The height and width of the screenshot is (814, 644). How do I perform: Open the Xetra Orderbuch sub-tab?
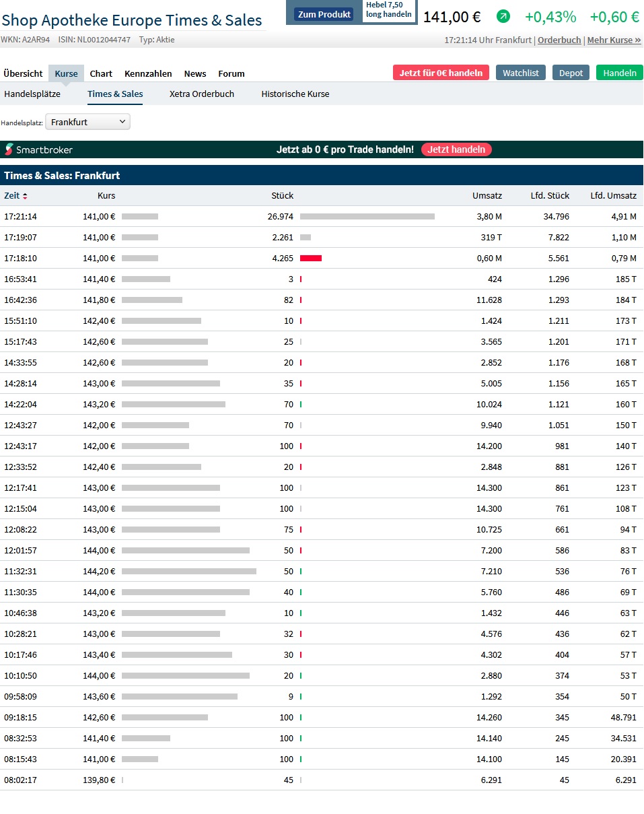(x=202, y=94)
